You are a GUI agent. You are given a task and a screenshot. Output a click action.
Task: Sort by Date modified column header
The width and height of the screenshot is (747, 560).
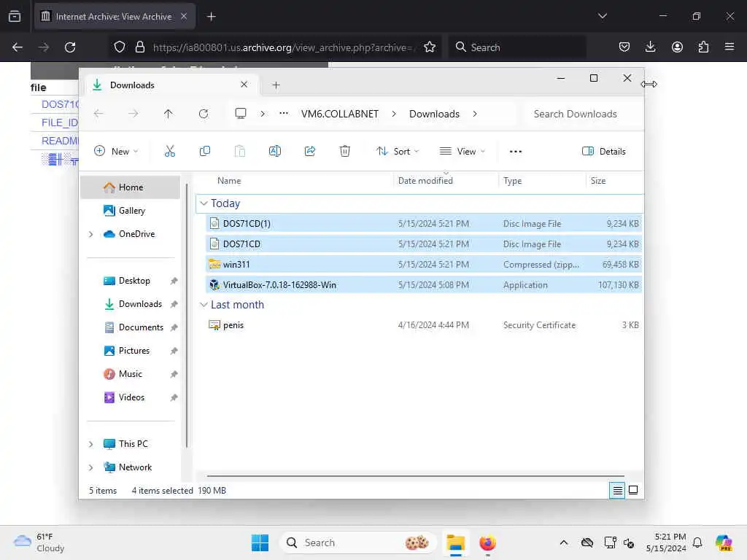click(425, 181)
